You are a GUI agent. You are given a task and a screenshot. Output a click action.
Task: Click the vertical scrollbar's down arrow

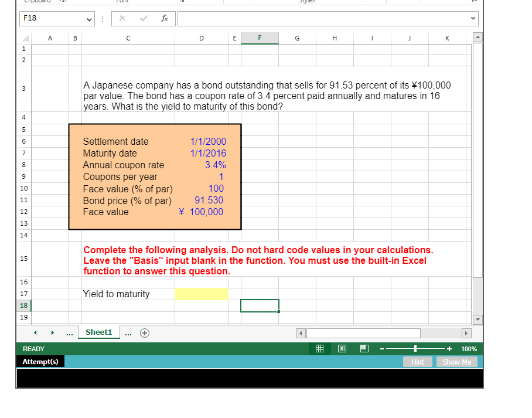coord(478,320)
